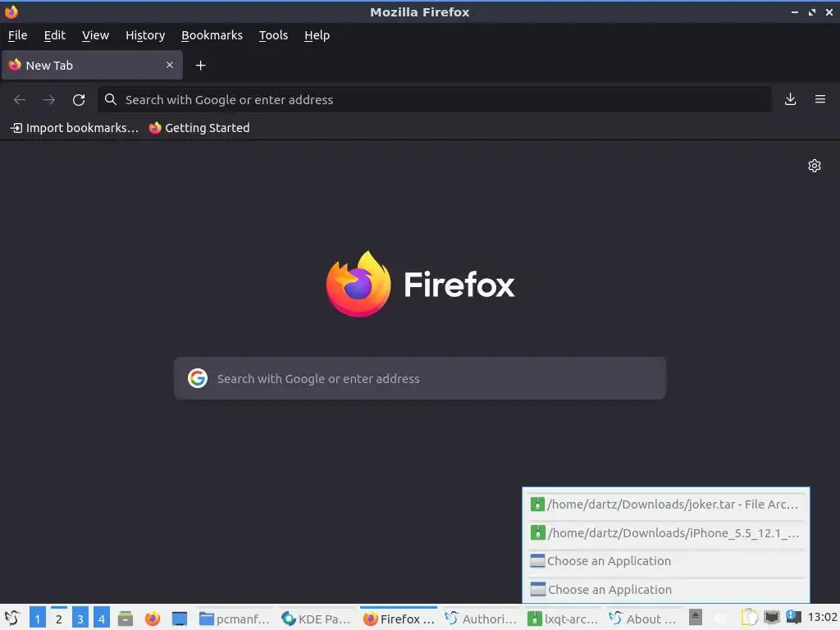Open the Firefox hamburger application menu
Screen dimensions: 840x630
pyautogui.click(x=820, y=99)
